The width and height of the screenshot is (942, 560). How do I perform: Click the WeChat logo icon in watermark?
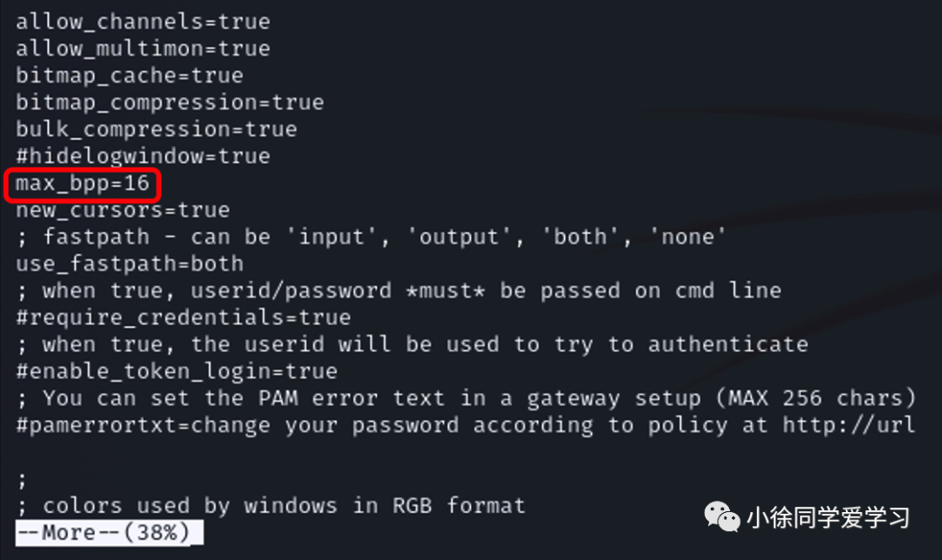(x=721, y=517)
